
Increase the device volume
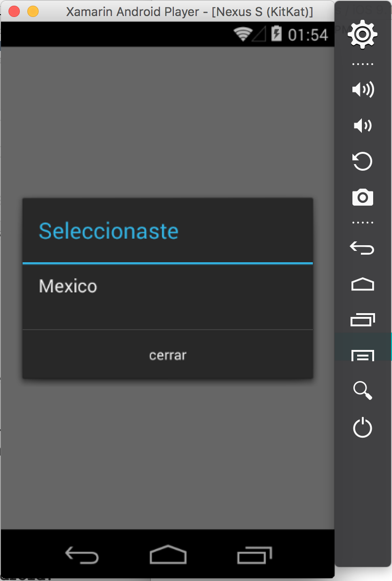pos(363,90)
